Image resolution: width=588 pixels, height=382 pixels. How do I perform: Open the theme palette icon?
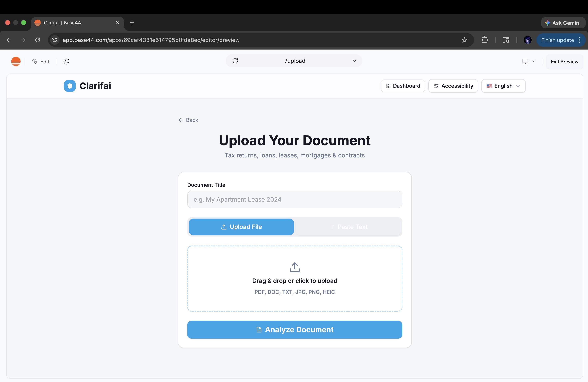coord(66,62)
